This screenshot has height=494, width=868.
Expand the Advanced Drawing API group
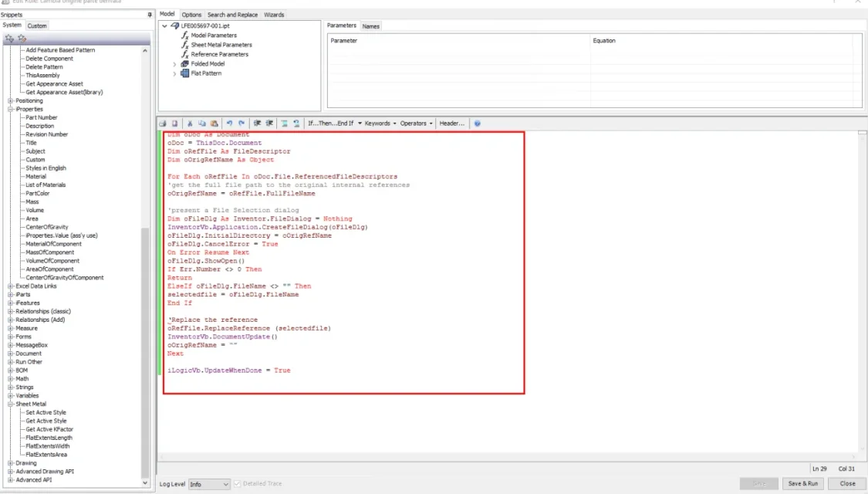click(x=11, y=472)
